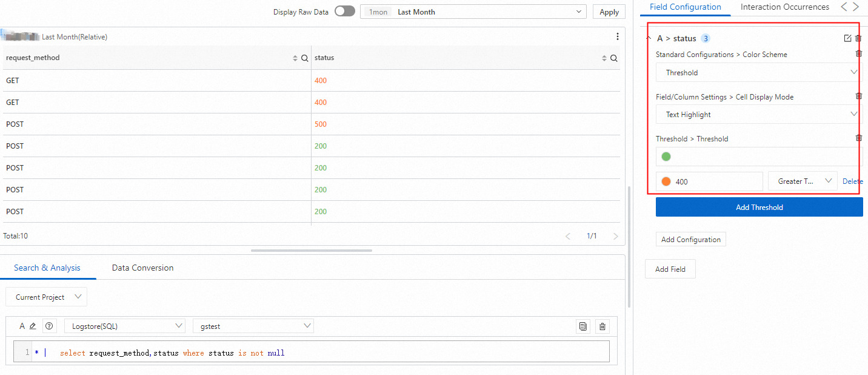This screenshot has width=868, height=375.
Task: Collapse the A > status field section
Action: click(x=649, y=38)
